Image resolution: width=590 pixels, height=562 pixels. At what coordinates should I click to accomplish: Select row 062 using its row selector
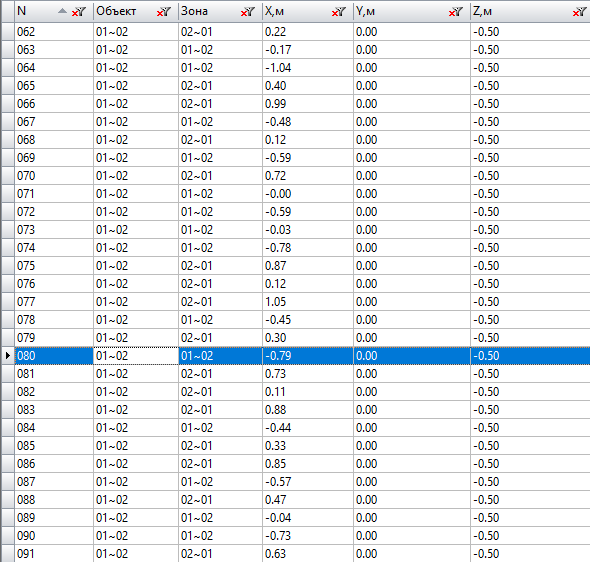[x=8, y=32]
